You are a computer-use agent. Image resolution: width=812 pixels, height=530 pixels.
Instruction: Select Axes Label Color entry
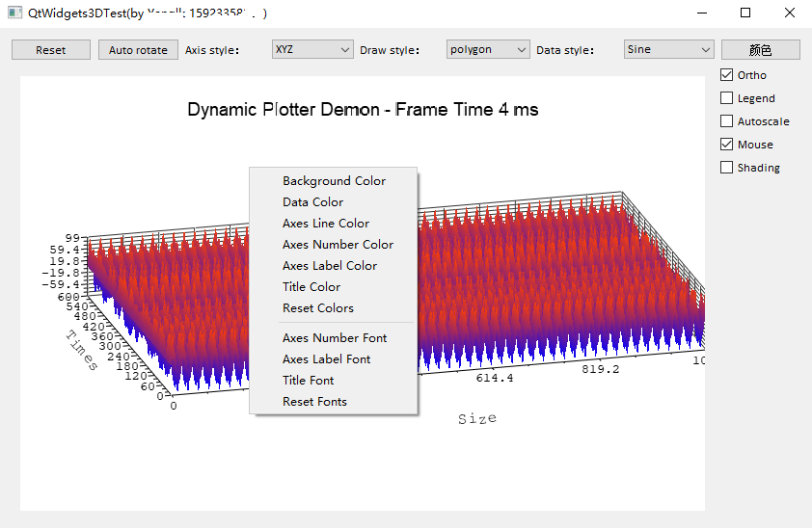pyautogui.click(x=334, y=266)
